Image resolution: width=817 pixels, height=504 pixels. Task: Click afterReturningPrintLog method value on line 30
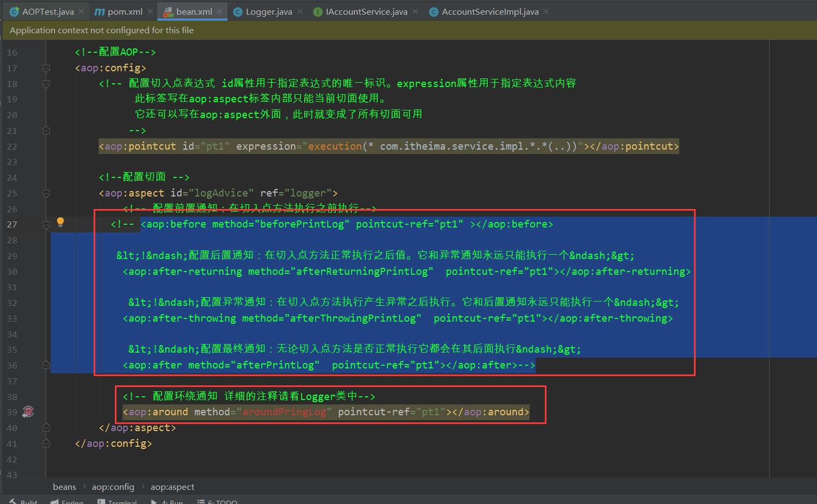362,272
